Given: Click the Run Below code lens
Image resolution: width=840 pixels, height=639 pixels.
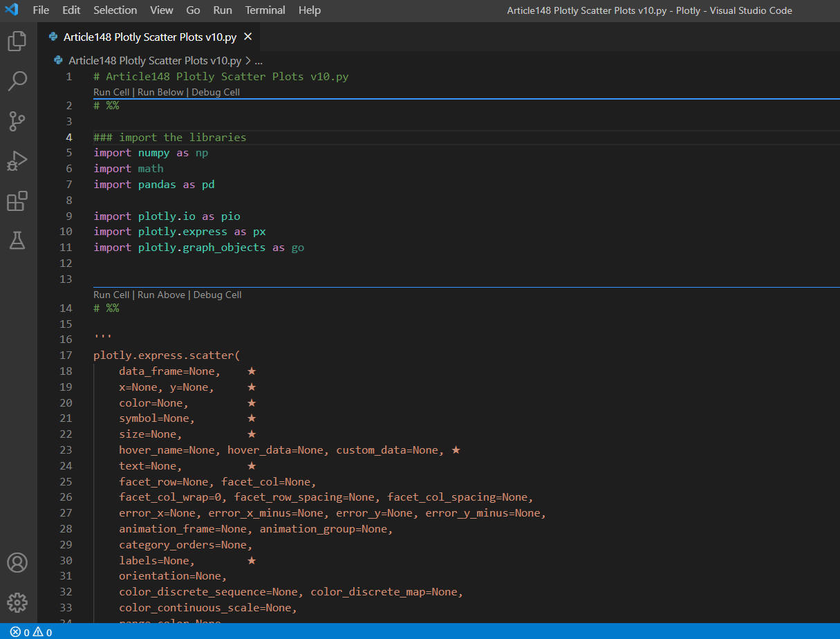Looking at the screenshot, I should click(x=160, y=92).
